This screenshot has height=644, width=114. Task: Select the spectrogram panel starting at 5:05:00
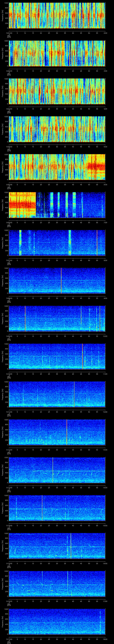pos(57,167)
